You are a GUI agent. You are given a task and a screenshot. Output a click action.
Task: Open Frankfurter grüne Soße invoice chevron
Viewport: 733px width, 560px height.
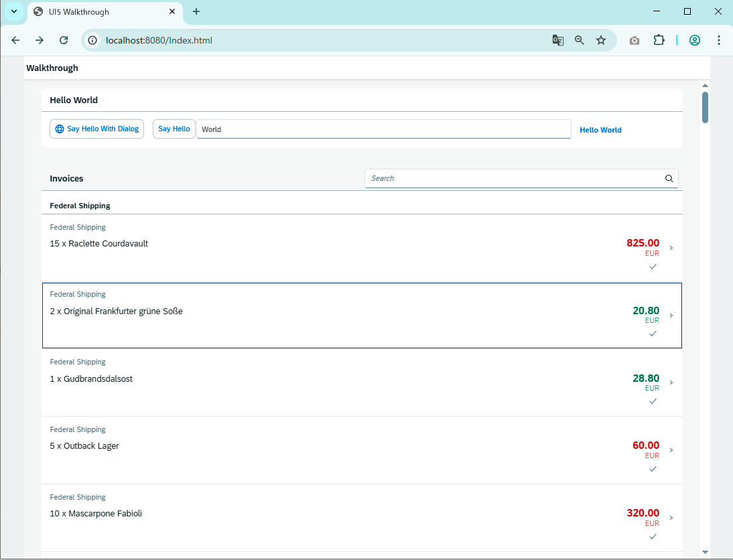671,316
